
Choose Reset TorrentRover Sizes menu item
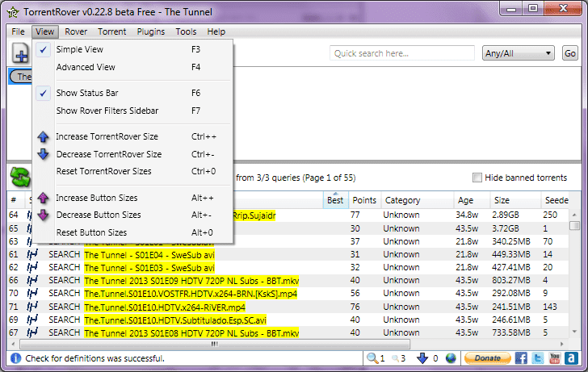(x=131, y=172)
